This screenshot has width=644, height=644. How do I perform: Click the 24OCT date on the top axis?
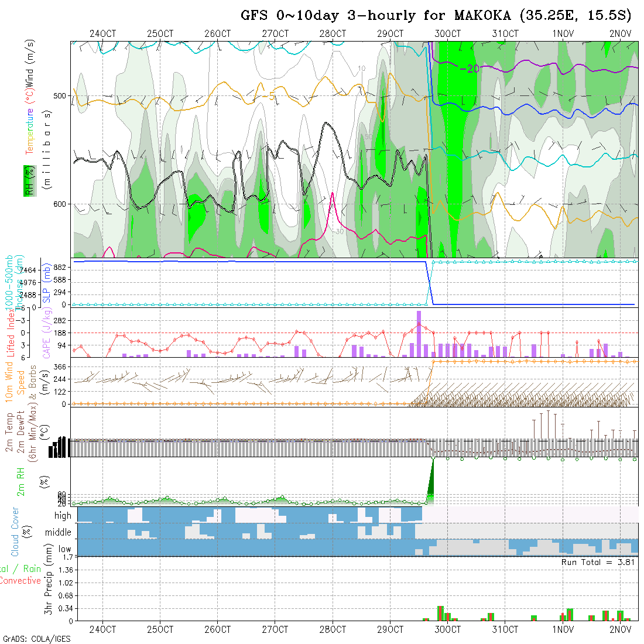click(x=103, y=33)
